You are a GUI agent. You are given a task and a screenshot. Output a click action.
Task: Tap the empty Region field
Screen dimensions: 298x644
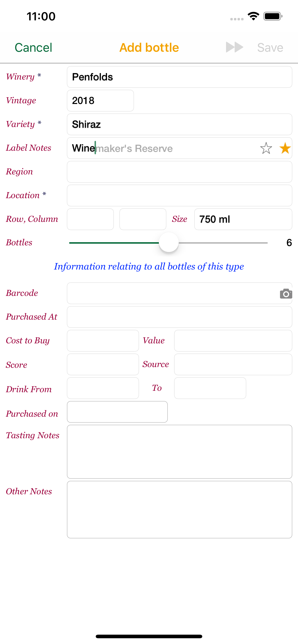[x=179, y=172]
